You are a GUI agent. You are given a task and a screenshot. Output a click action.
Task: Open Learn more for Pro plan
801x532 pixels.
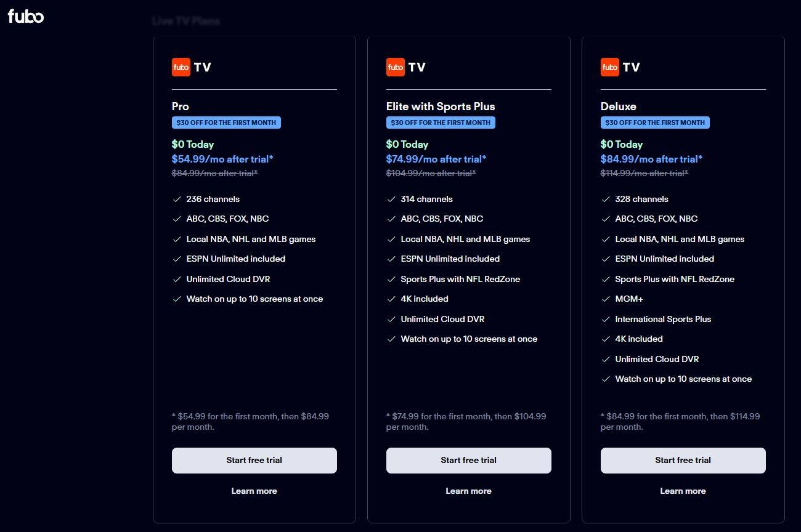pyautogui.click(x=254, y=491)
